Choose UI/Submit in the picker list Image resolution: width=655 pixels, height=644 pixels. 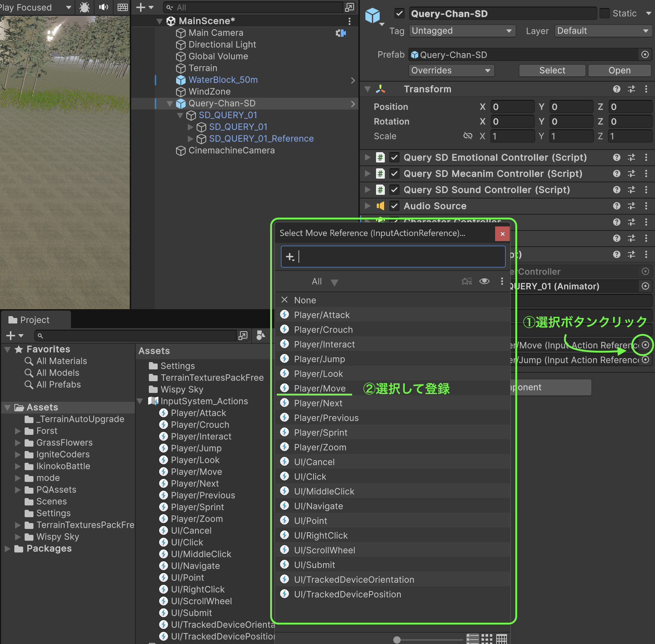click(393, 565)
